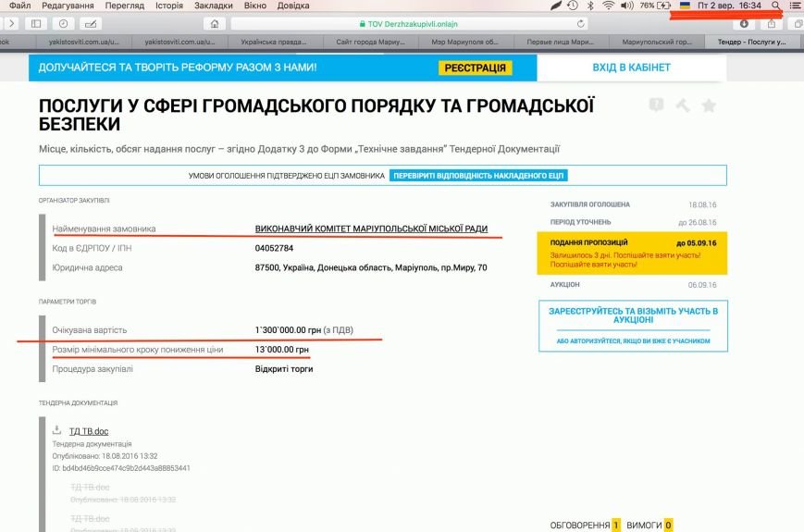
Task: Click the gavel icon by the title
Action: point(683,105)
